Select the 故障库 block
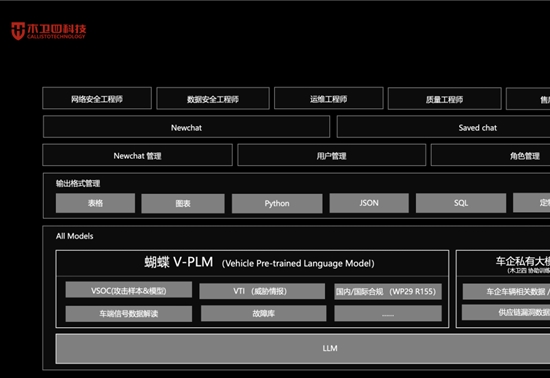 [263, 313]
